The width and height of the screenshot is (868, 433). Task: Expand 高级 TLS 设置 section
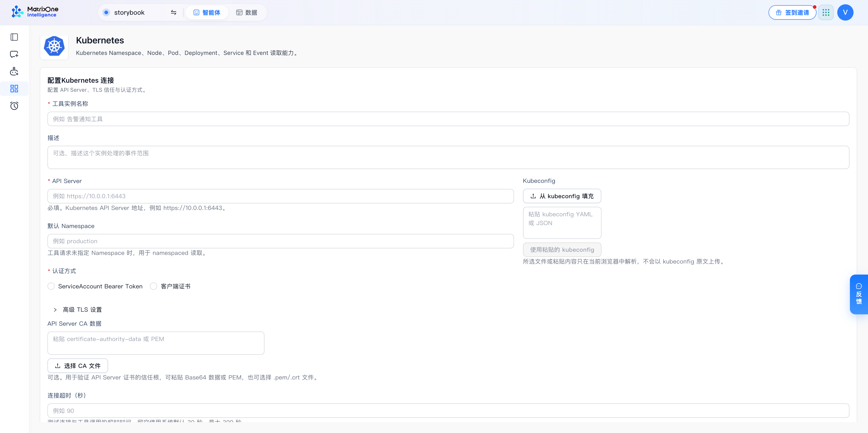tap(78, 309)
